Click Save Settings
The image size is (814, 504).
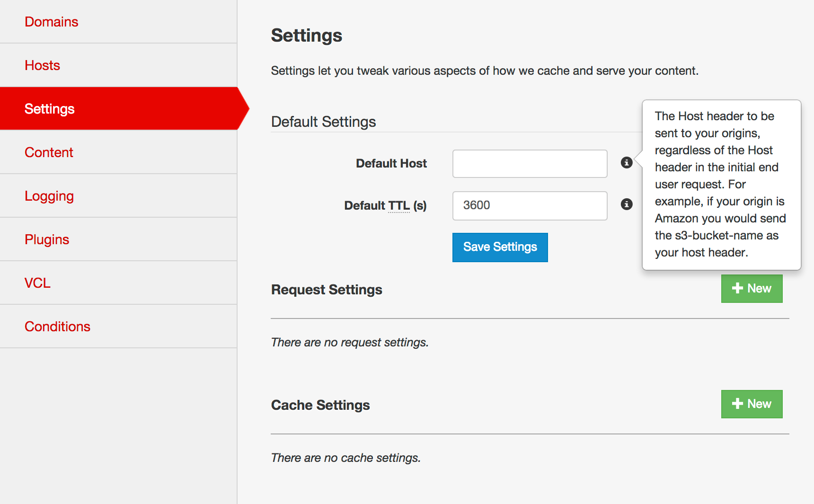pyautogui.click(x=500, y=247)
